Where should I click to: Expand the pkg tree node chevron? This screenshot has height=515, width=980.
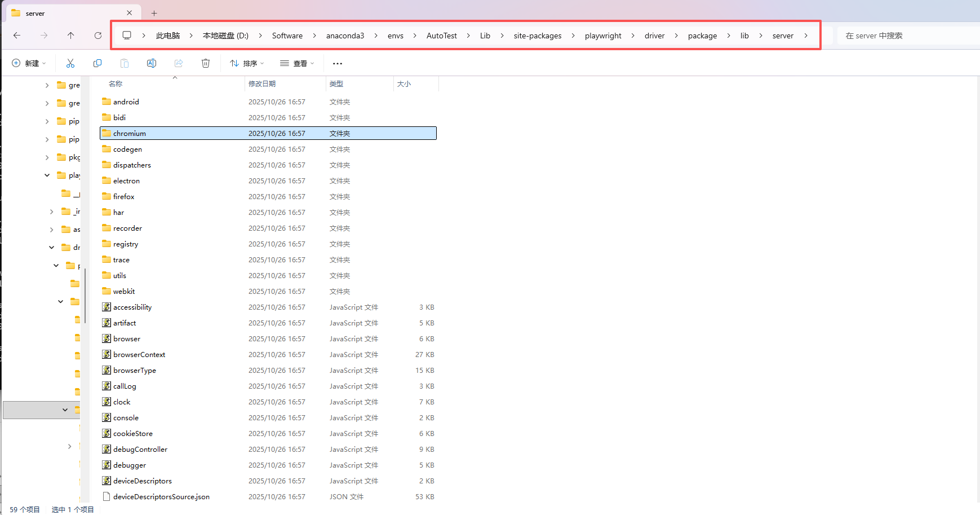click(x=47, y=157)
